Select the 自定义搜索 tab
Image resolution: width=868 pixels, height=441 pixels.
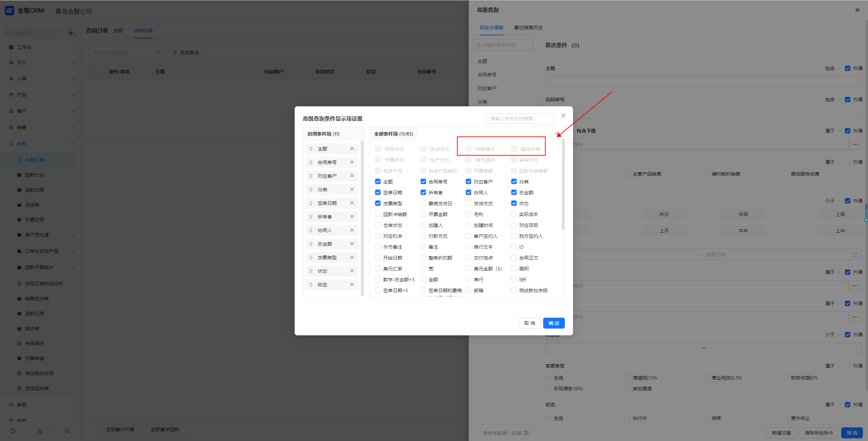coord(491,28)
